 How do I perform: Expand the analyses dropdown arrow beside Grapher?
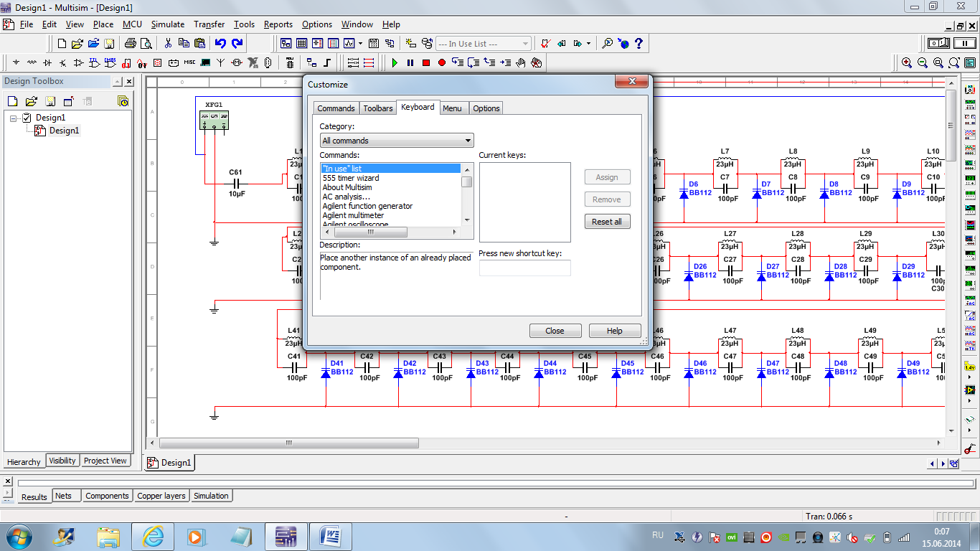(360, 43)
